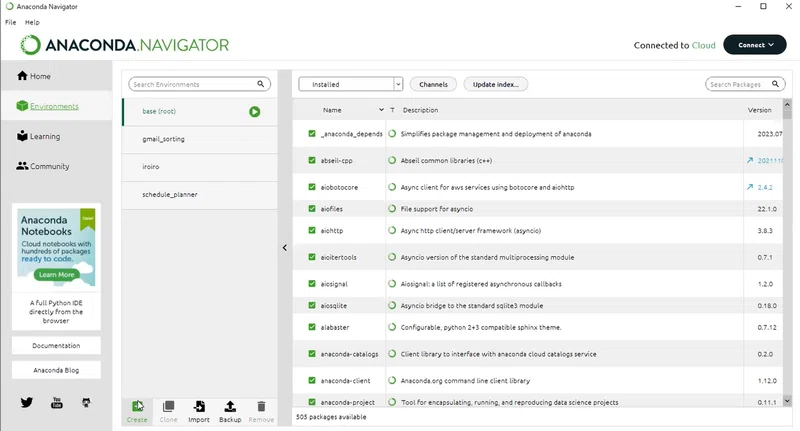Toggle the aiohttp checkbox

pyautogui.click(x=312, y=230)
